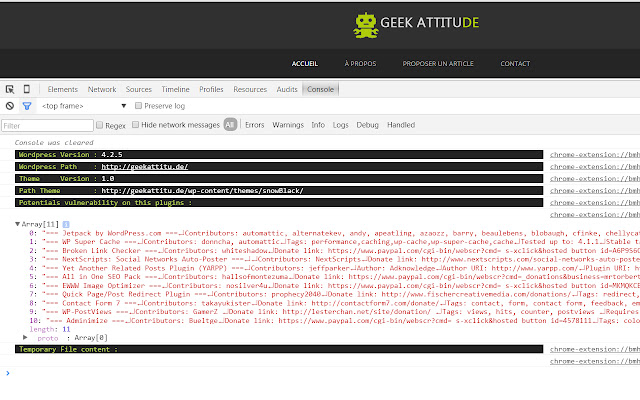This screenshot has height=400, width=640.
Task: Select array entry 5 All in One SEO Pack
Action: (x=335, y=277)
